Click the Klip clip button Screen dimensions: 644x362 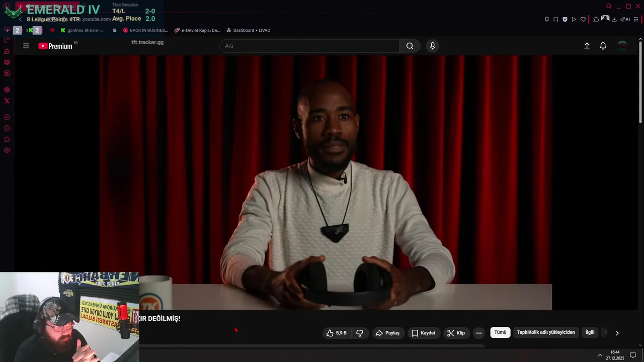click(456, 333)
